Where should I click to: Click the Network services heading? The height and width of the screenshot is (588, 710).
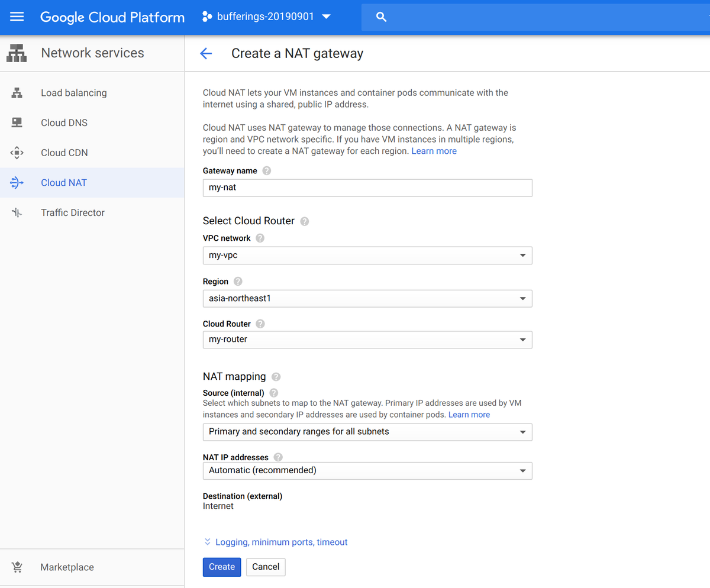click(x=92, y=53)
